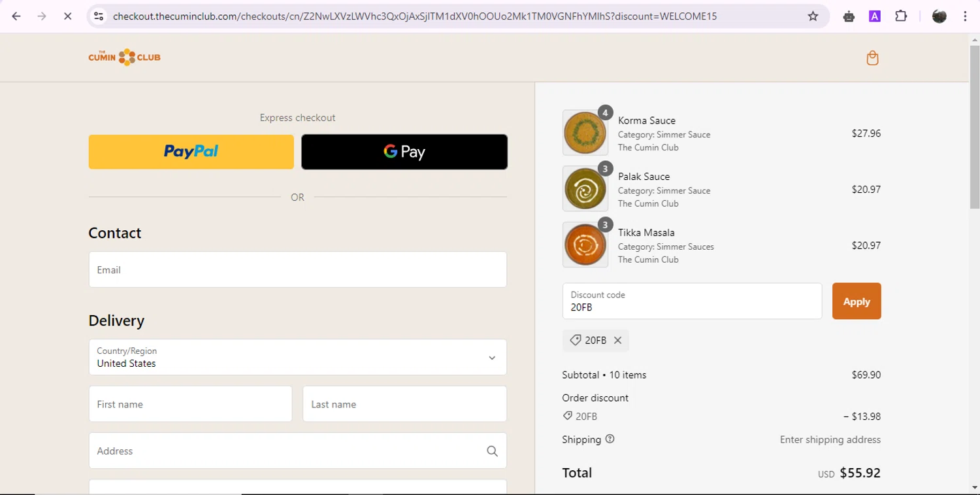Click the Delivery heading
The image size is (980, 495).
(116, 320)
